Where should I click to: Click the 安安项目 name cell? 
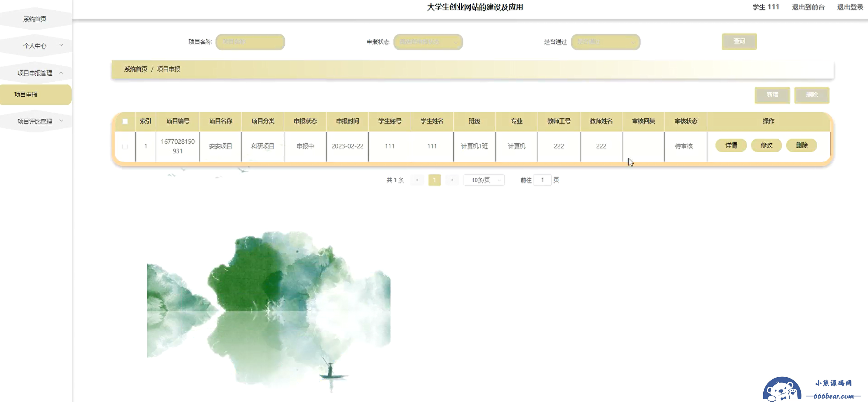coord(220,146)
